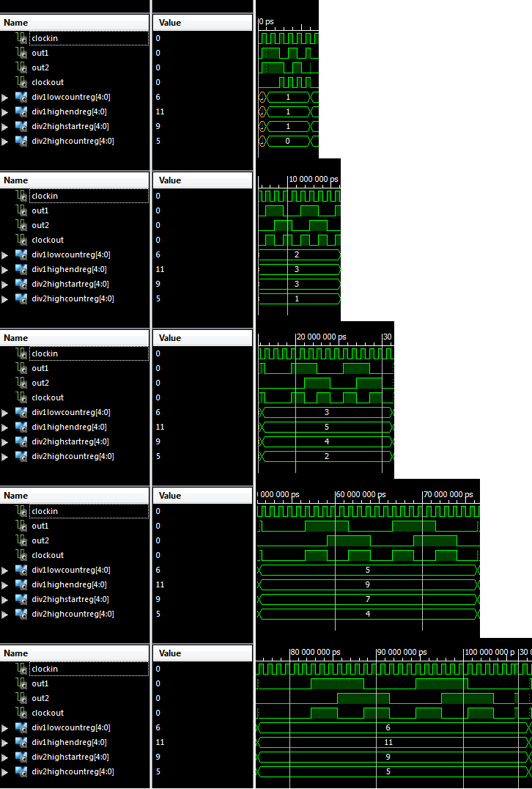532x789 pixels.
Task: Expand div1highendreg[4:0] in the fourth panel
Action: pyautogui.click(x=6, y=584)
